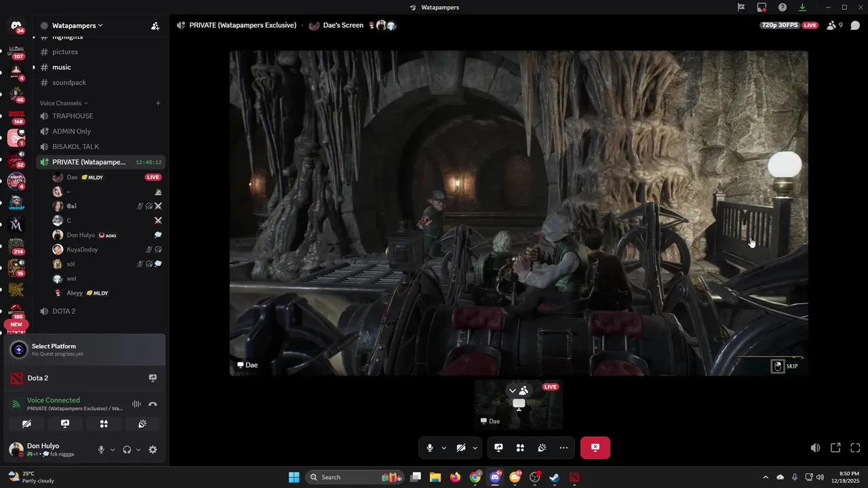Click share screen icon in call controls

pos(498,448)
